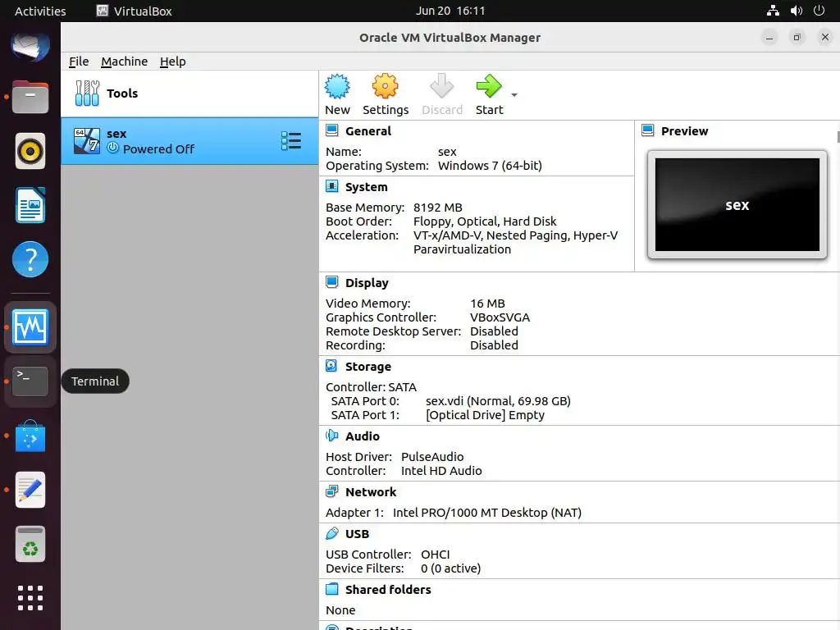The width and height of the screenshot is (840, 630).
Task: Open the USB settings heading link
Action: [357, 534]
